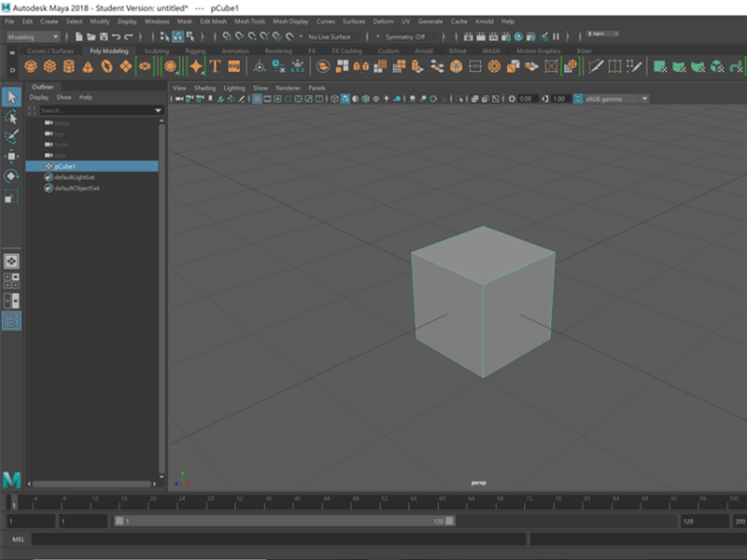Toggle the Outliner four-pane layout button
The image size is (747, 560).
[11, 279]
